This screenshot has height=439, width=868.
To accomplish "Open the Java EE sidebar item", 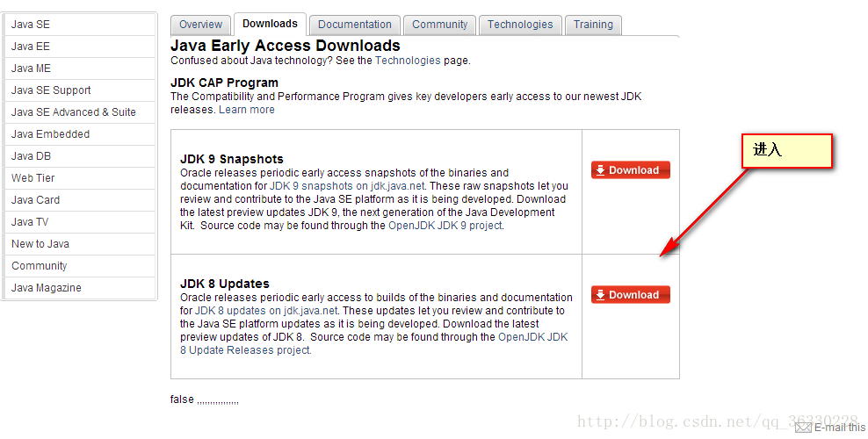I will (79, 47).
